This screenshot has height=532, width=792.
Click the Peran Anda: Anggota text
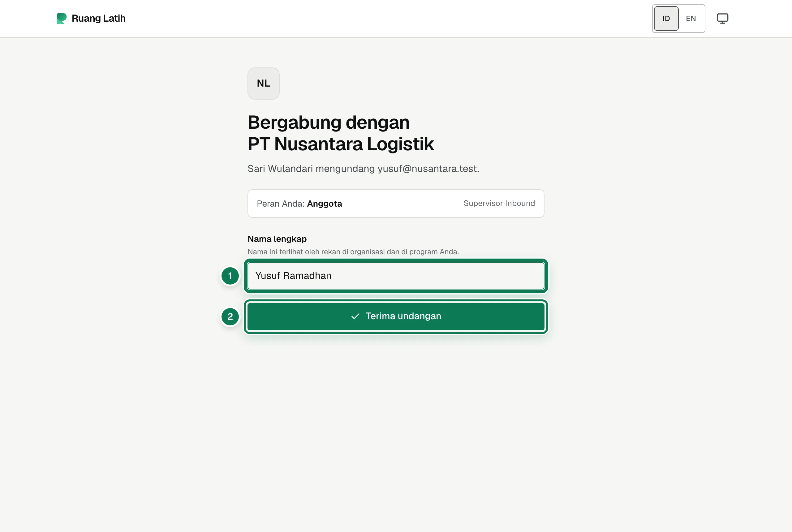click(299, 204)
